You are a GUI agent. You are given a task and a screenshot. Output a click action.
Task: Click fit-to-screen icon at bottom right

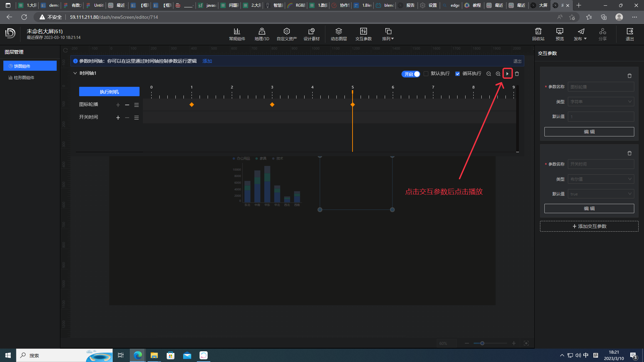(x=526, y=343)
